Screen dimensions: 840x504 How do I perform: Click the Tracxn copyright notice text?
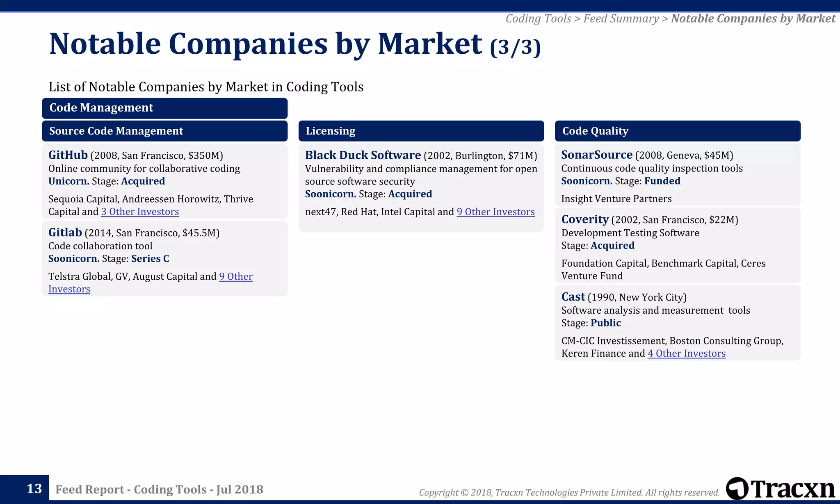569,493
